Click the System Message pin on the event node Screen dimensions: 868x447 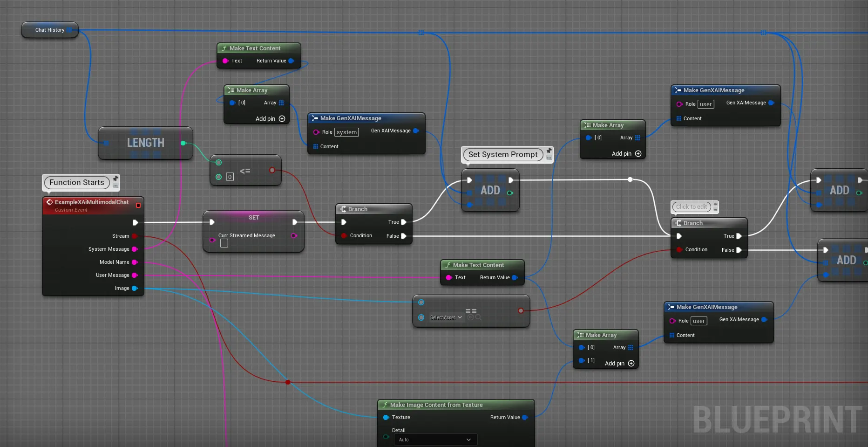coord(135,249)
